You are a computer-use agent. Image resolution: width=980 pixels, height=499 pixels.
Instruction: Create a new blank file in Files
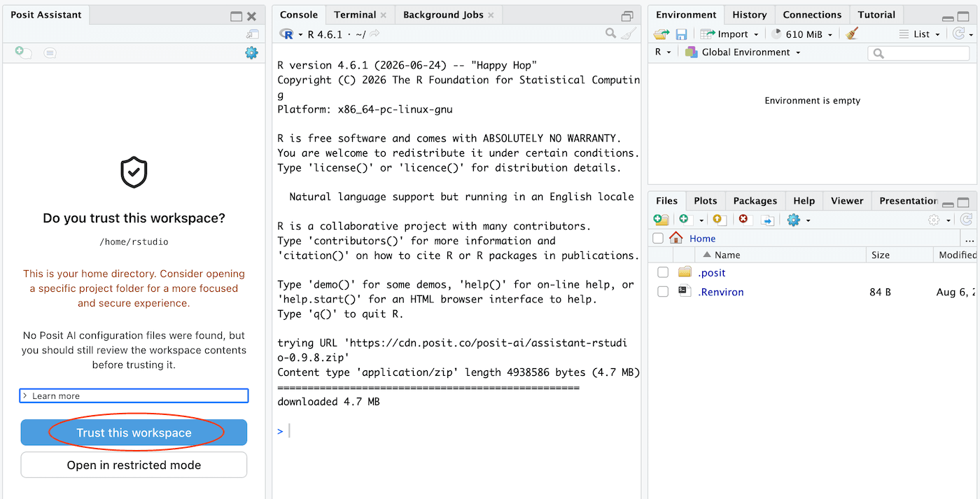tap(683, 220)
